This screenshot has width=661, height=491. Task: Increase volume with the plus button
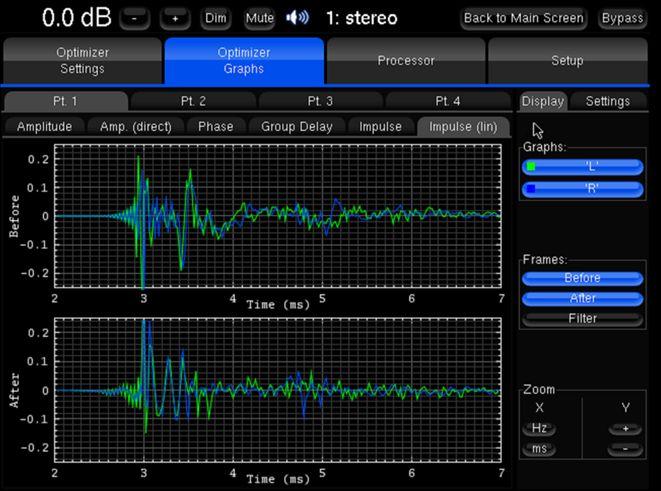click(x=177, y=18)
